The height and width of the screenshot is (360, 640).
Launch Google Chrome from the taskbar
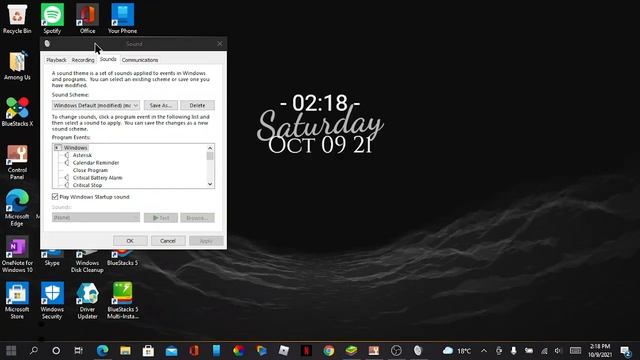[x=329, y=350]
